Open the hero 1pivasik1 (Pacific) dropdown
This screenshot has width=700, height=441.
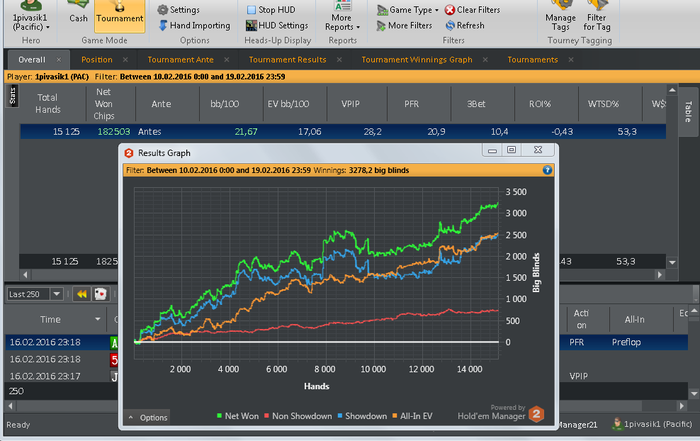click(x=30, y=17)
